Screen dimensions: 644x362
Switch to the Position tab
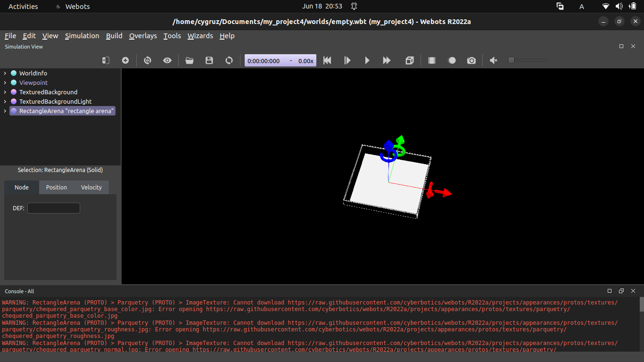coord(56,187)
